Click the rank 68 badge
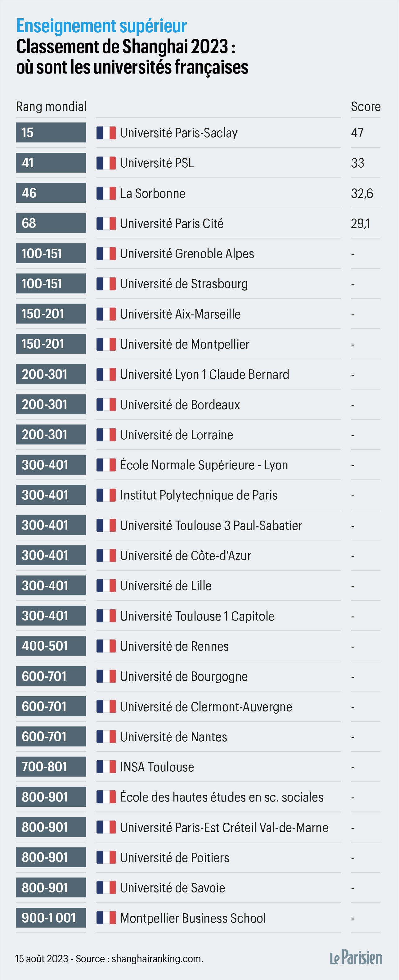This screenshot has width=399, height=980. click(x=51, y=223)
